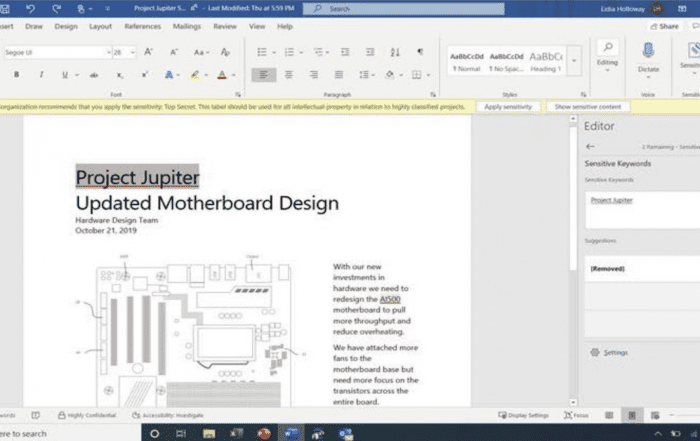700x441 pixels.
Task: Open the Segoe UI font name box
Action: 57,52
